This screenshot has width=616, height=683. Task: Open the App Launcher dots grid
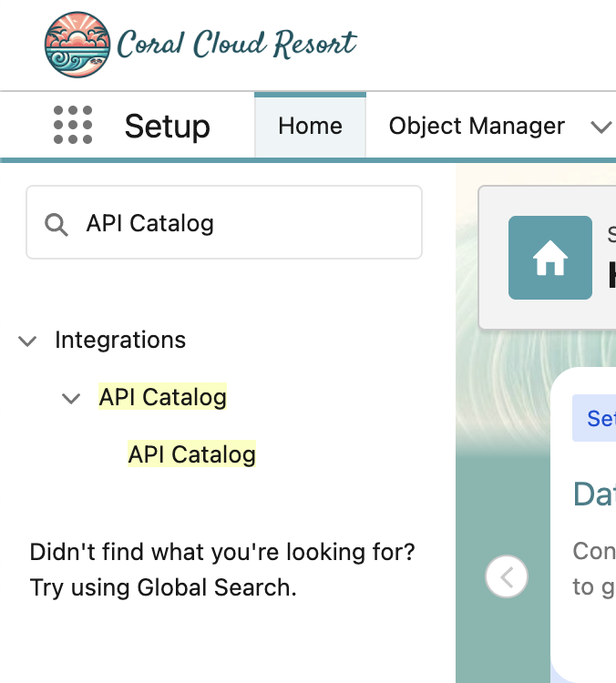click(73, 125)
